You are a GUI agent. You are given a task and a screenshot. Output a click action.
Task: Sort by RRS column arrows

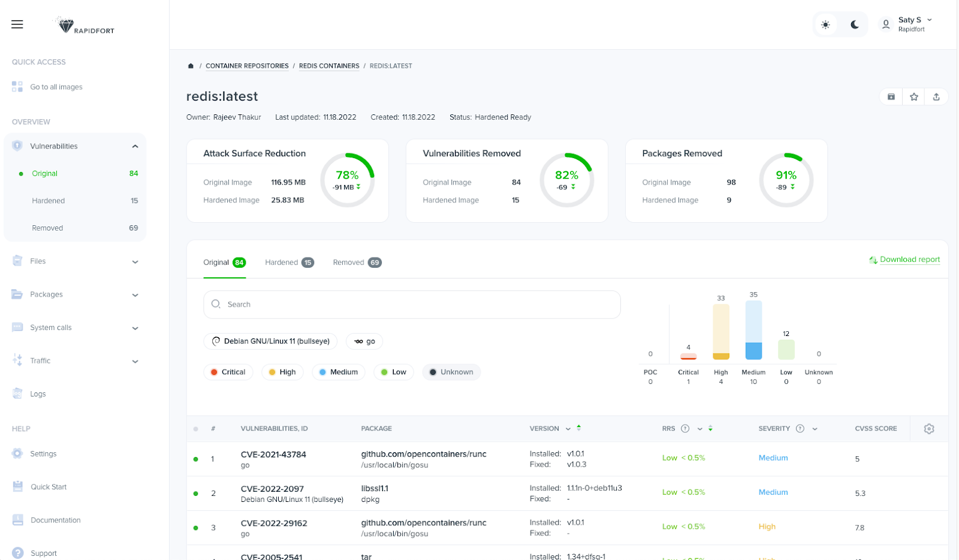coord(710,428)
